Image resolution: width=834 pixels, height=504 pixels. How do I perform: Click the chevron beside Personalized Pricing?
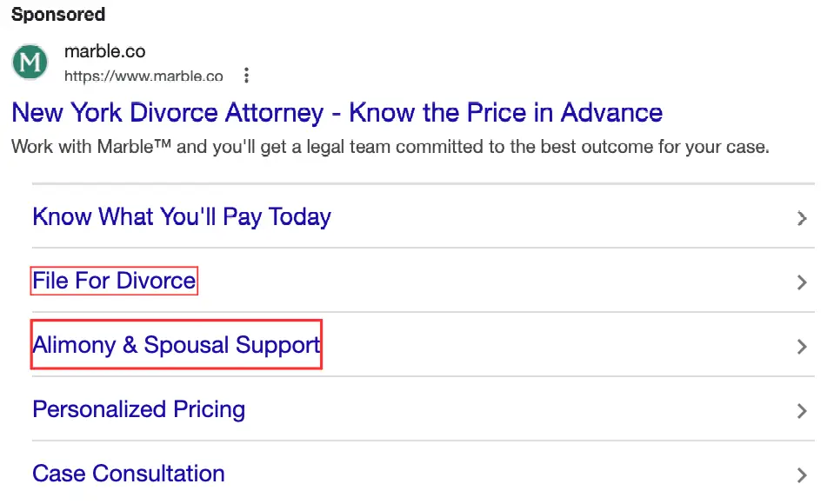click(801, 411)
